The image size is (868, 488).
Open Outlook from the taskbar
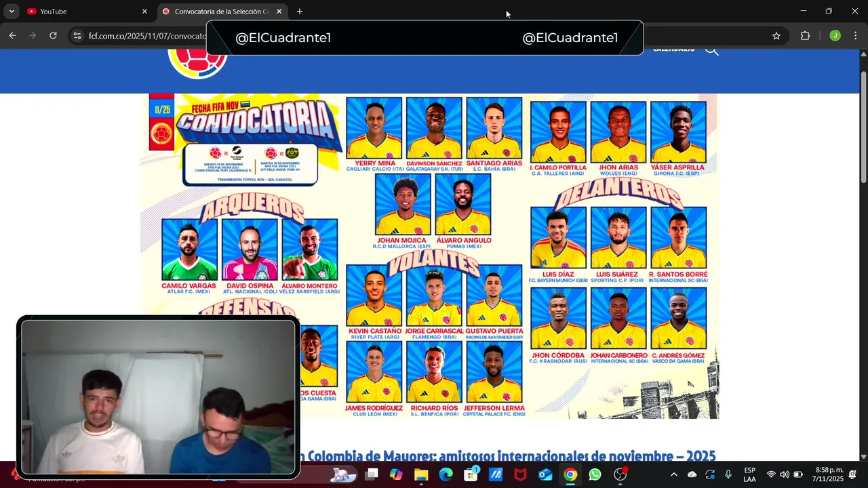(545, 474)
